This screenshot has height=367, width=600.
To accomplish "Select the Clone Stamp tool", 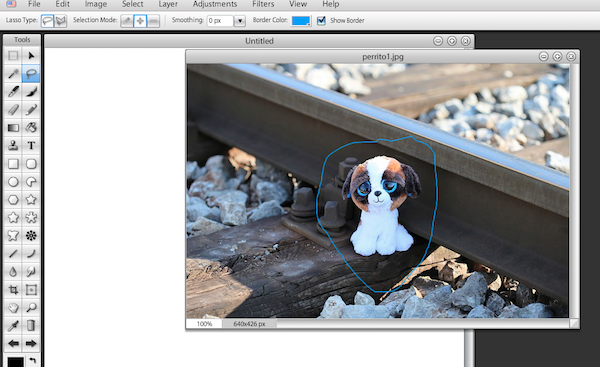I will tap(13, 145).
